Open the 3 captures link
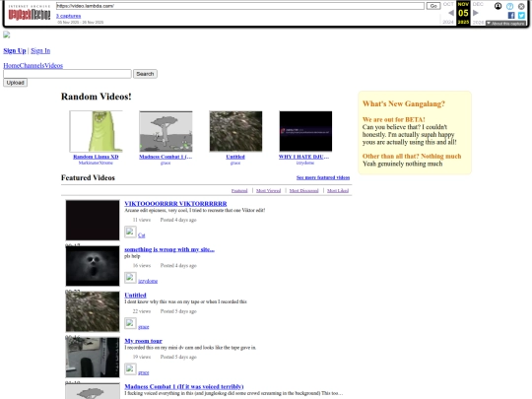 point(69,16)
